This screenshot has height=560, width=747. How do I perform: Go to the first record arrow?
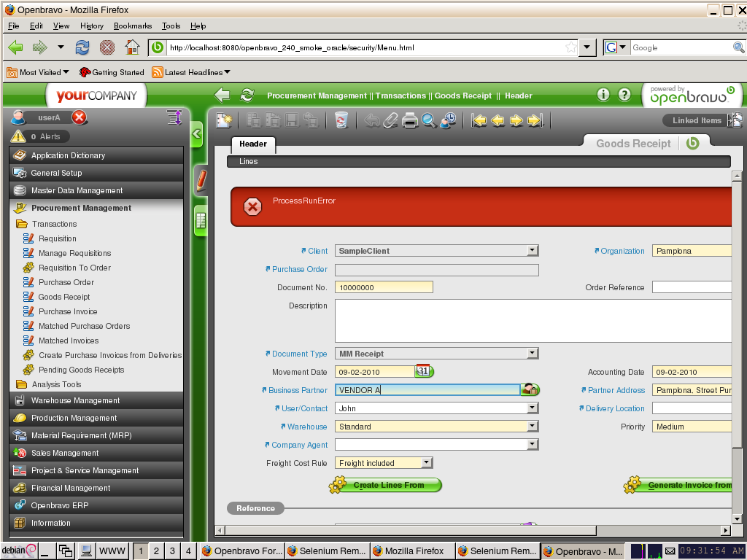coord(479,121)
